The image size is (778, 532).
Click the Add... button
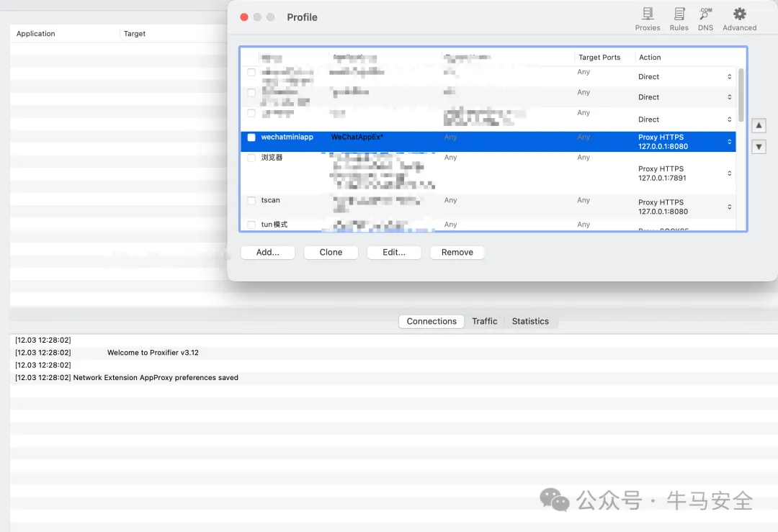[267, 253]
